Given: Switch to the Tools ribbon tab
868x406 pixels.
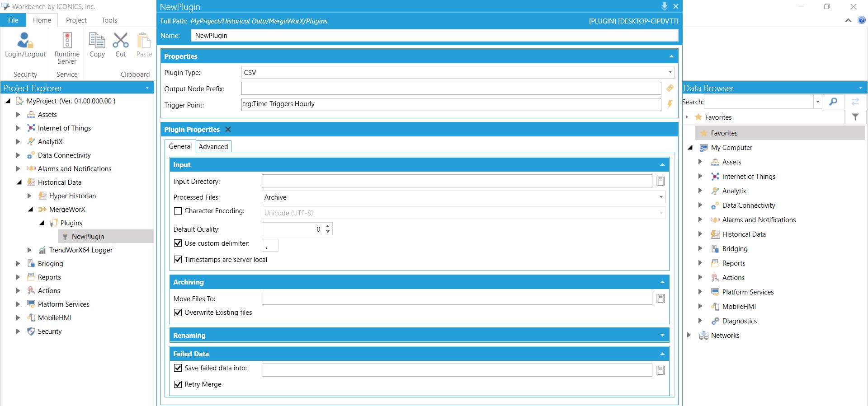Looking at the screenshot, I should coord(109,20).
